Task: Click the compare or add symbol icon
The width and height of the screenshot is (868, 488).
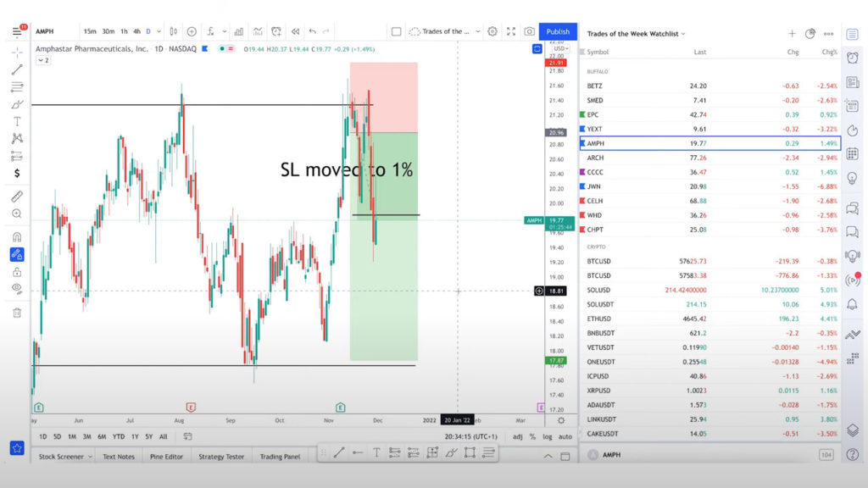Action: tap(192, 31)
